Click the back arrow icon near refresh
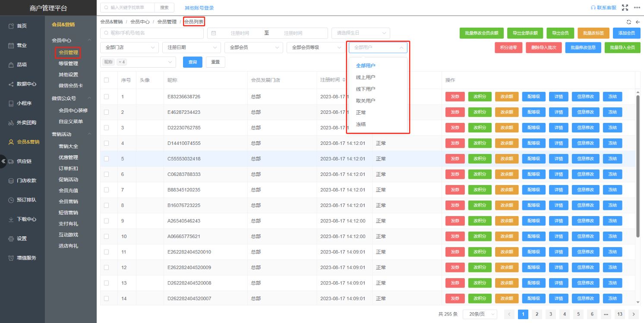This screenshot has width=644, height=323. point(638,22)
